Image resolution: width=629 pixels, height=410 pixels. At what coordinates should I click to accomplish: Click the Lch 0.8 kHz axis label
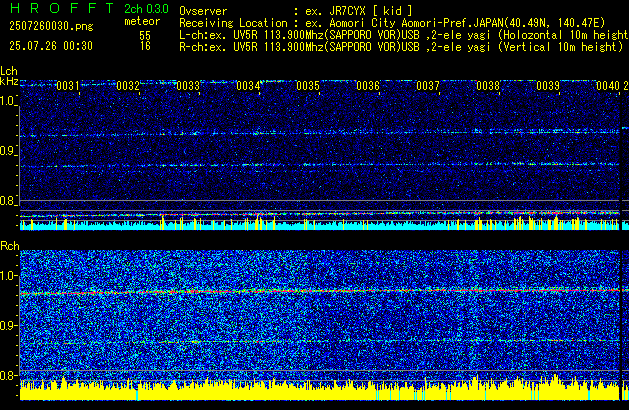coord(8,201)
